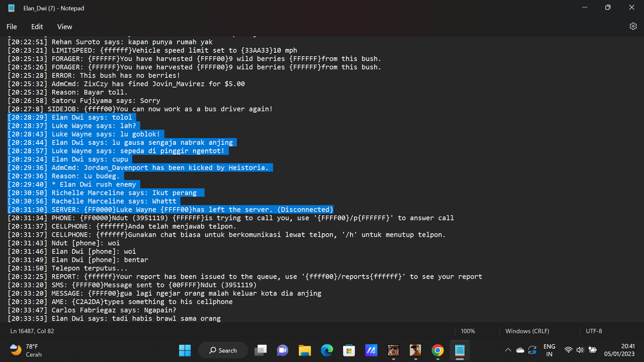Click line 'Satoru Fujiyama says: Sorry'
The image size is (644, 362).
[x=84, y=101]
